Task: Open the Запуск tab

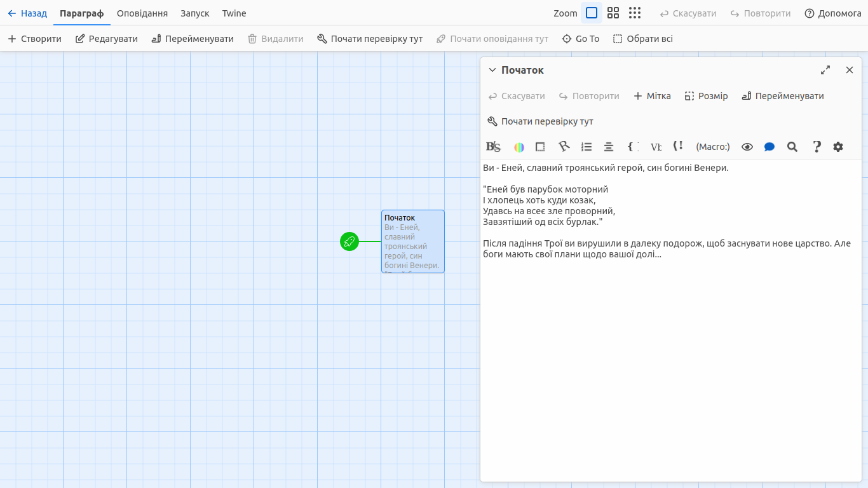Action: click(x=194, y=13)
